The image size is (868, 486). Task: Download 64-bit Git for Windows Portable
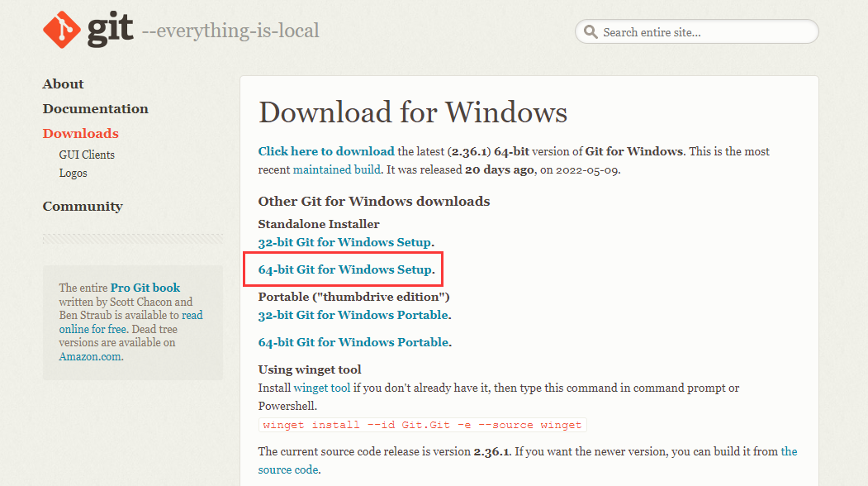353,342
